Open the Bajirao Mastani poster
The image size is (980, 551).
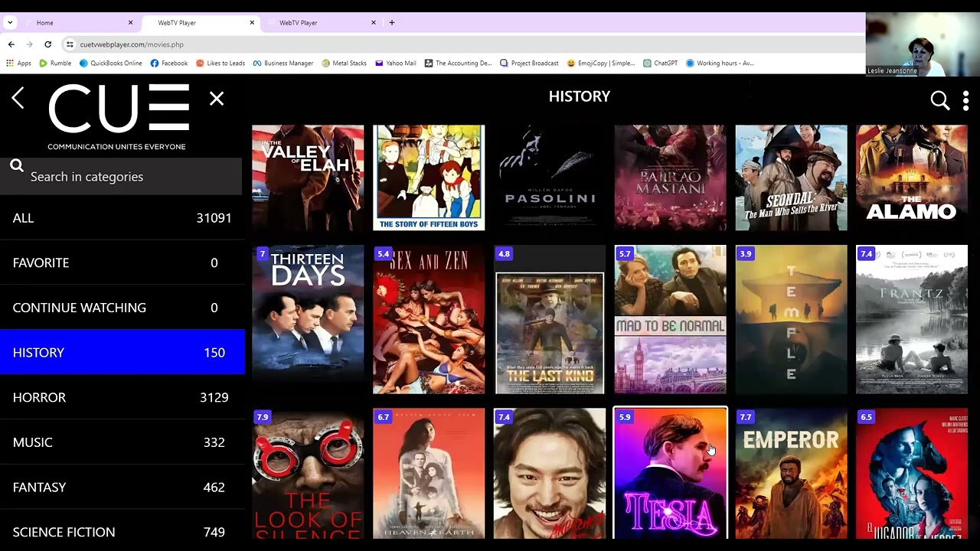(x=670, y=178)
